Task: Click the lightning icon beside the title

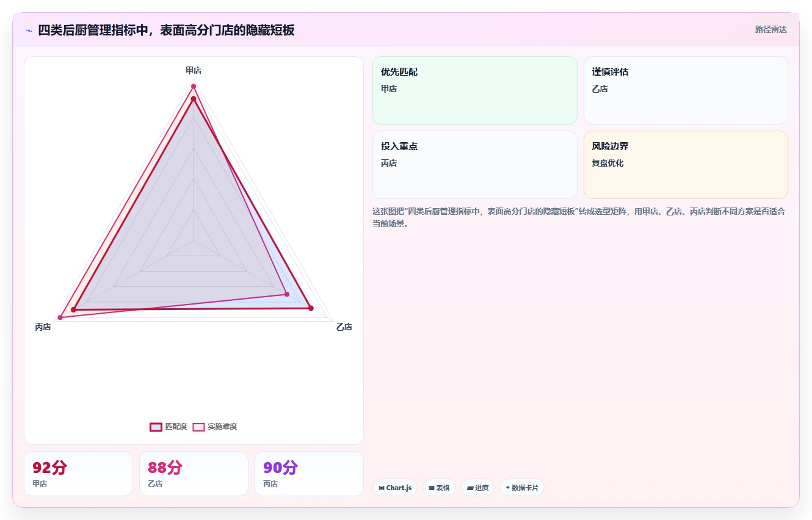Action: pos(29,31)
